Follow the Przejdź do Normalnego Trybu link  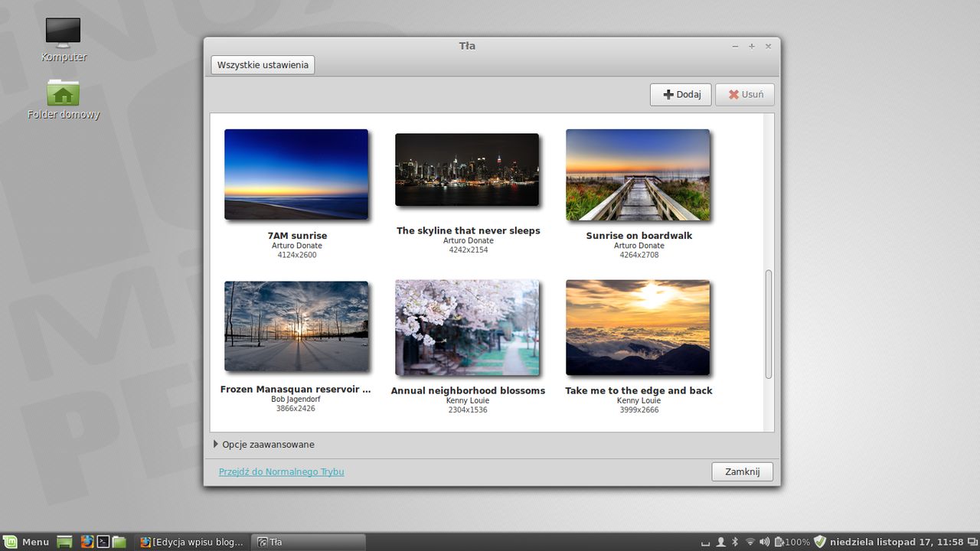(281, 471)
